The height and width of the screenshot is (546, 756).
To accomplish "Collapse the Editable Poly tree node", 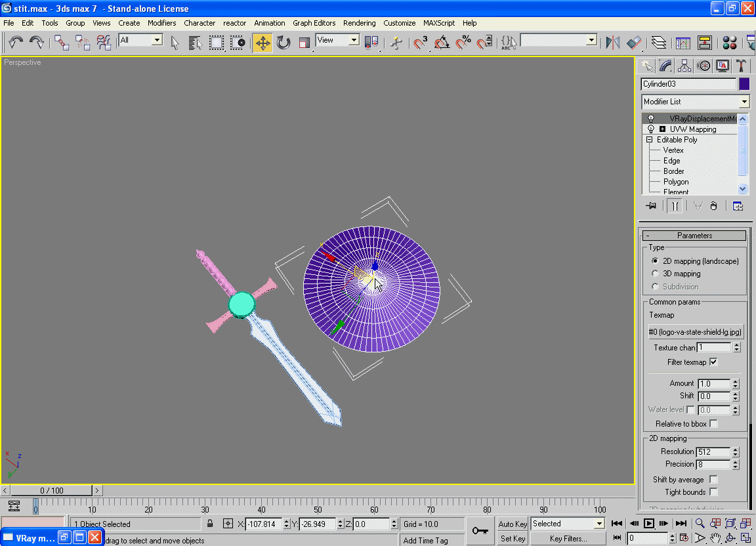I will pyautogui.click(x=650, y=140).
